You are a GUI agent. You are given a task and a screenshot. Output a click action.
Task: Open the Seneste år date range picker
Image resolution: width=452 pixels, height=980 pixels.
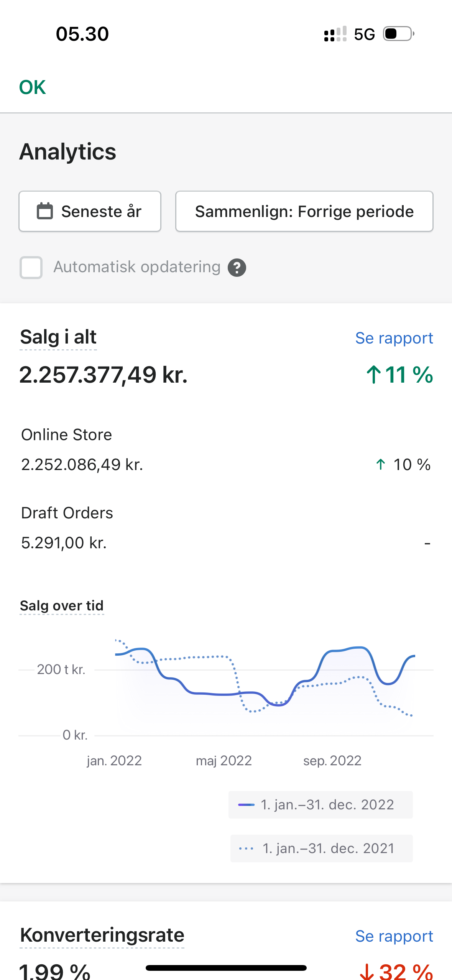pyautogui.click(x=90, y=211)
